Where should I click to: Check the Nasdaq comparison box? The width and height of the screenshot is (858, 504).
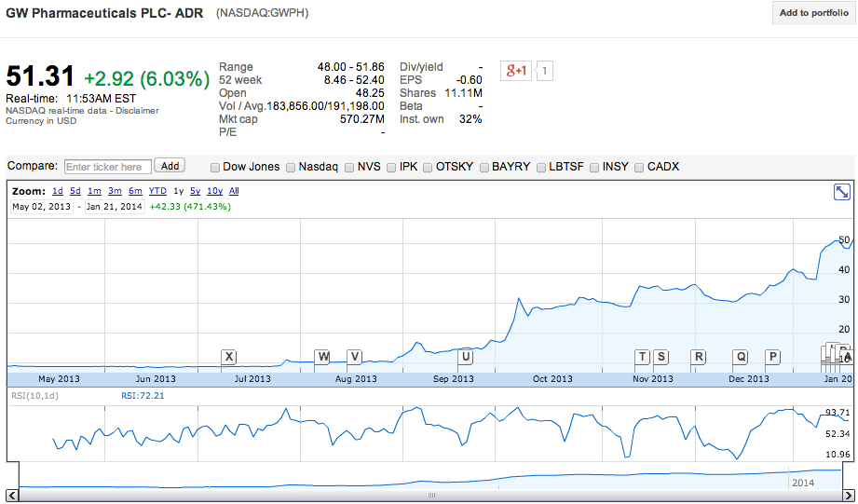[x=291, y=168]
